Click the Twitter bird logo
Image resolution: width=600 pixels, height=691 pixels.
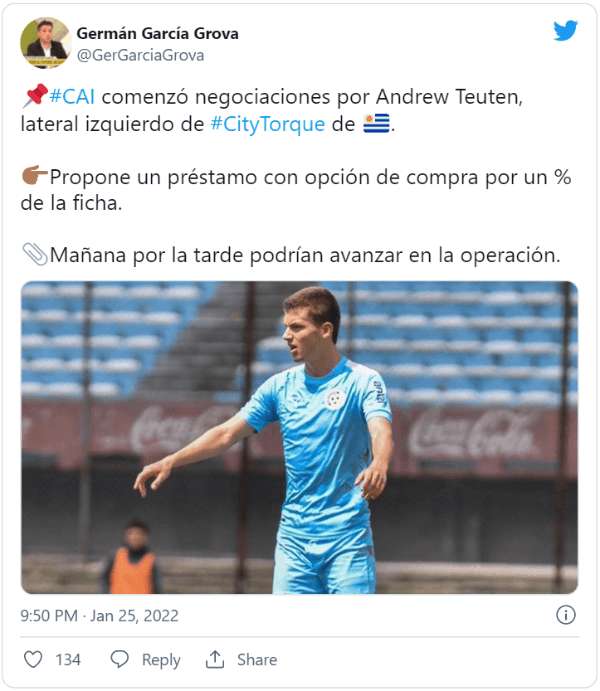tap(566, 30)
